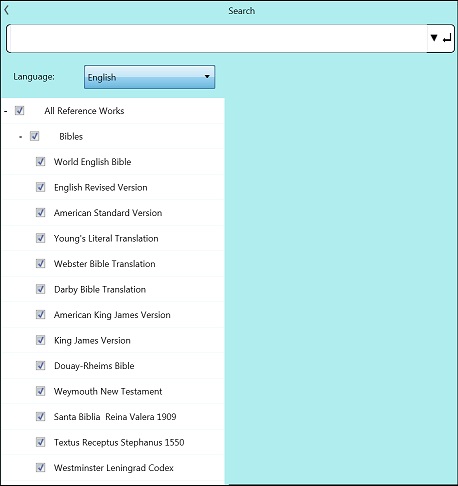
Task: Select the Douay-Rheims Bible entry
Action: tap(94, 366)
